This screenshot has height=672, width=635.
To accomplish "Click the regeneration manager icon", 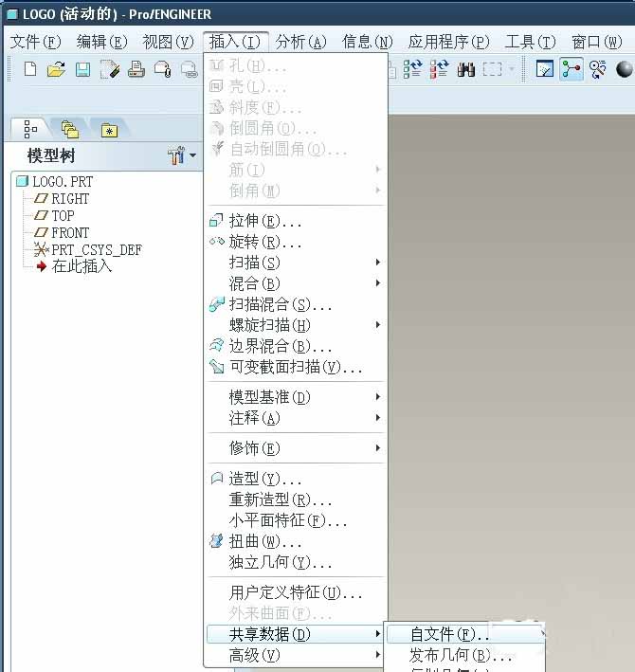I will pyautogui.click(x=439, y=69).
